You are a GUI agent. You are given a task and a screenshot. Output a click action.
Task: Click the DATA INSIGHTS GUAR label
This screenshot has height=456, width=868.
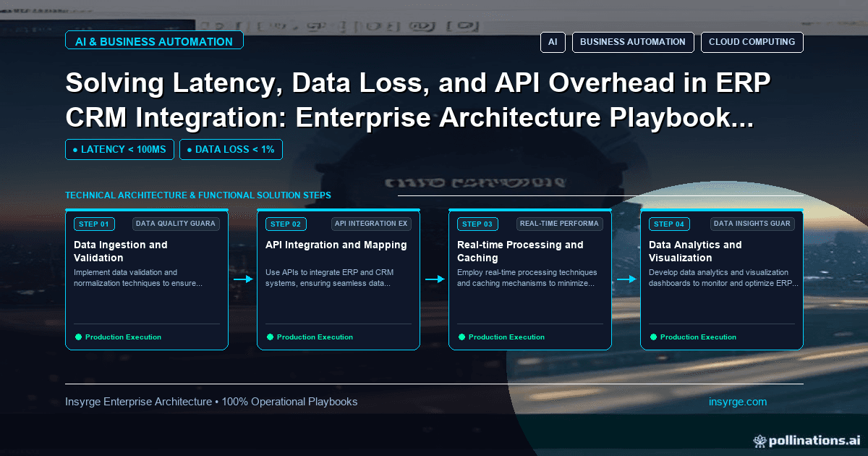pos(752,224)
